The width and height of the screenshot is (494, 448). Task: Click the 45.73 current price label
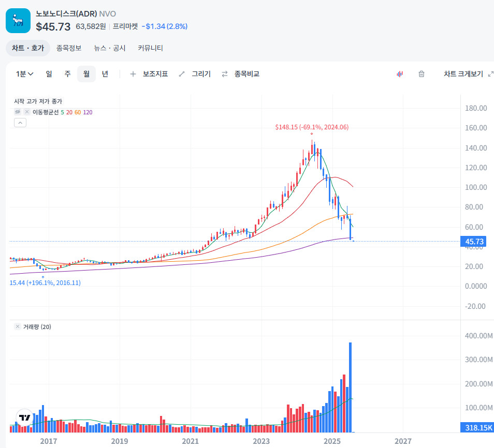[474, 242]
